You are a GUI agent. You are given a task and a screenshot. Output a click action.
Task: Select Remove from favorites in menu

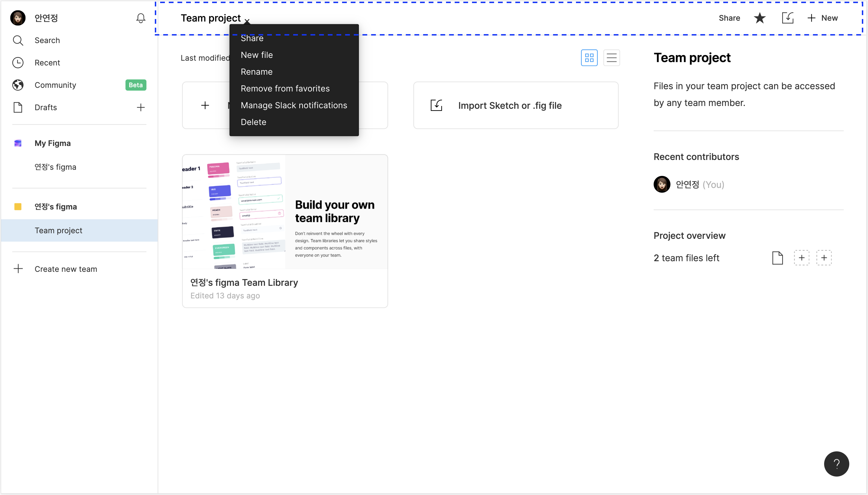[x=285, y=88]
